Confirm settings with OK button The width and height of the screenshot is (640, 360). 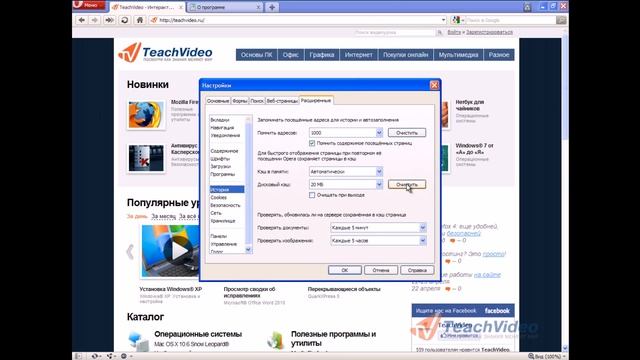coord(344,270)
